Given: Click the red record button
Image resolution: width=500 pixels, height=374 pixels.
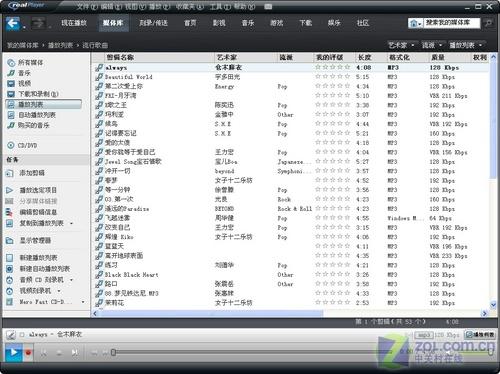Looking at the screenshot, I should [29, 352].
